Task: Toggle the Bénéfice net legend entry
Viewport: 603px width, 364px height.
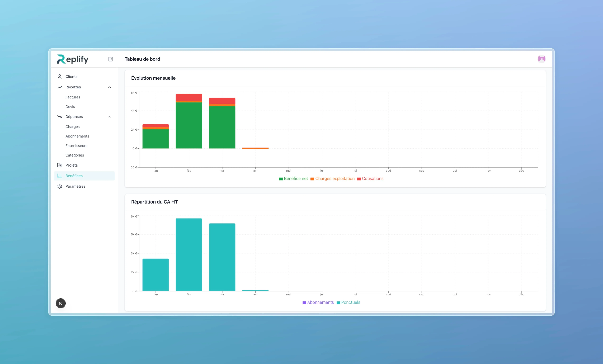Action: (293, 179)
